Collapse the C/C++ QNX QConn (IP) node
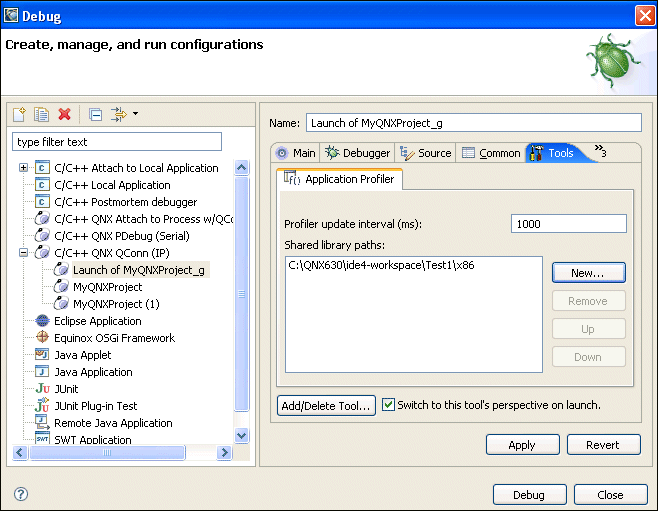 [x=23, y=253]
